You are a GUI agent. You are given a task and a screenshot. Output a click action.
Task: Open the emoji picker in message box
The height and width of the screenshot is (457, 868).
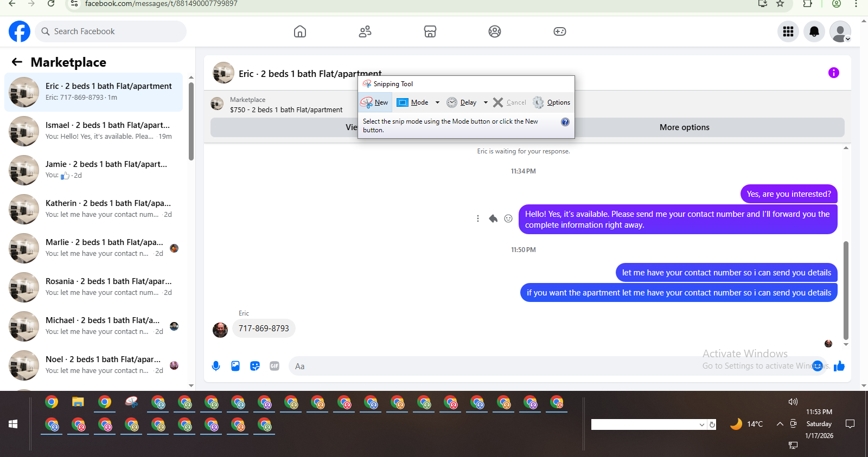click(x=818, y=366)
